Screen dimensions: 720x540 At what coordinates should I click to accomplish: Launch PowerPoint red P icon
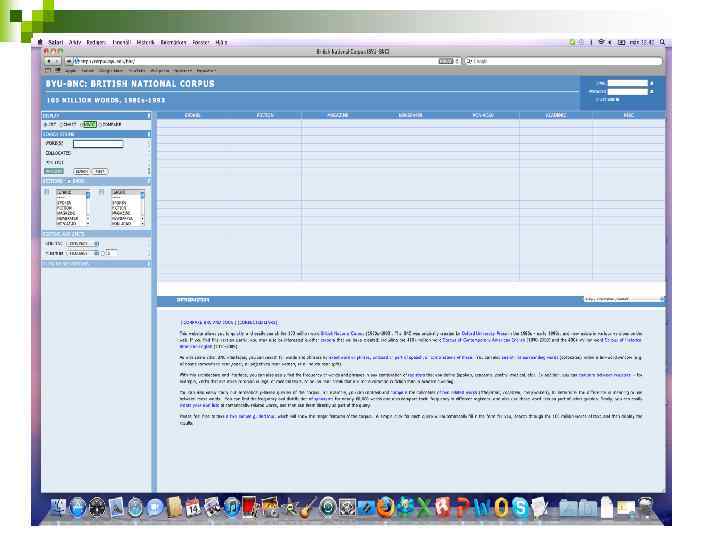[462, 507]
